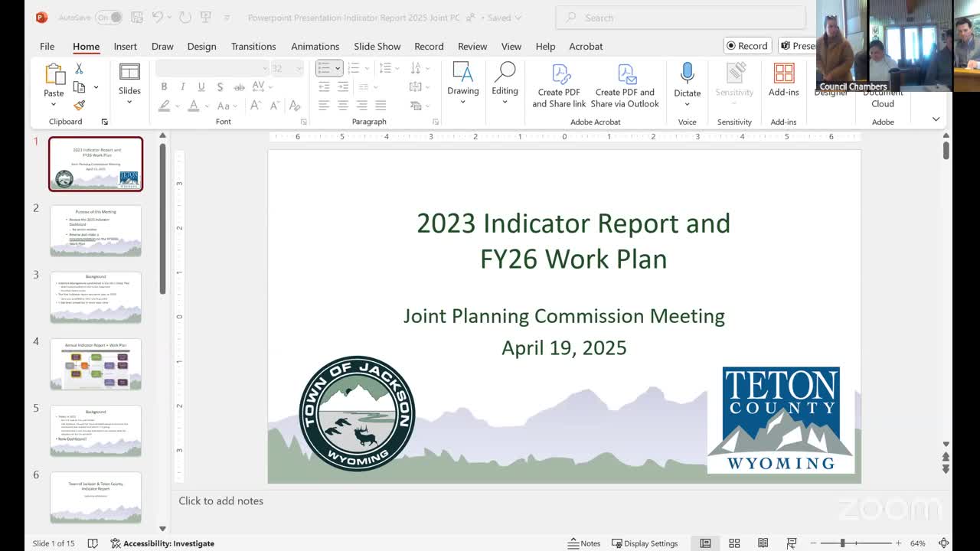
Task: Open the Transitions tab
Action: pyautogui.click(x=253, y=46)
